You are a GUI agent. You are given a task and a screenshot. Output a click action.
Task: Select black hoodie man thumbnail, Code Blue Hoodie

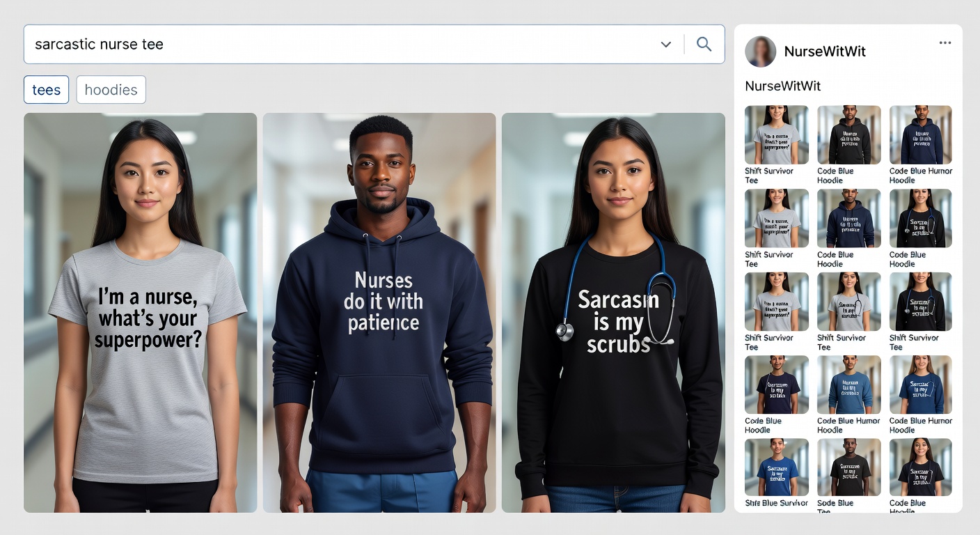[x=848, y=134]
